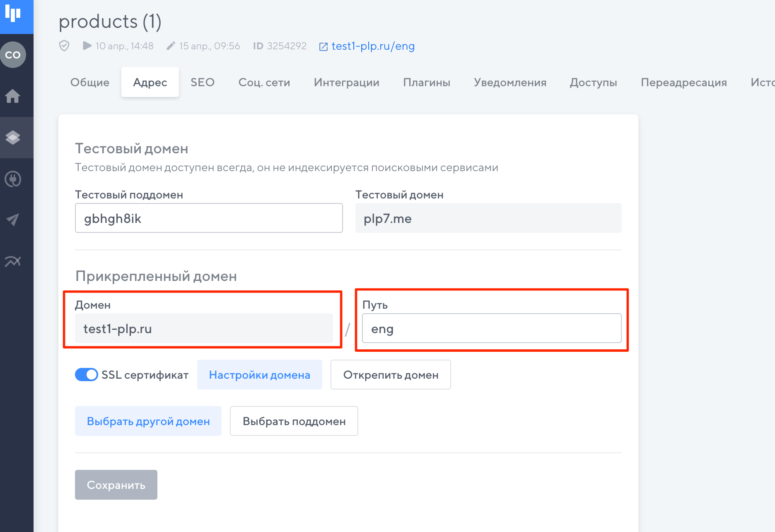
Task: Open the CO account avatar
Action: coord(13,55)
